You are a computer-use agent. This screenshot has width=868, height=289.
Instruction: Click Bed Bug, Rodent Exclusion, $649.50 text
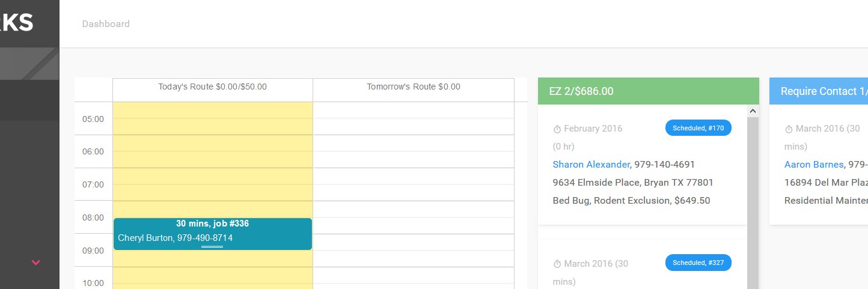pos(631,200)
